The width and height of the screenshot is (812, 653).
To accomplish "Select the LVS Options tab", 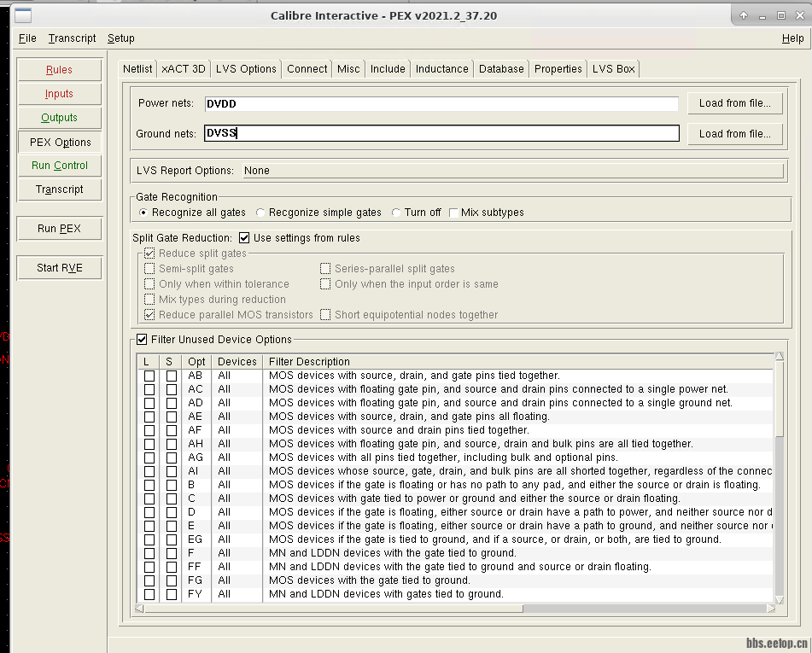I will [246, 69].
